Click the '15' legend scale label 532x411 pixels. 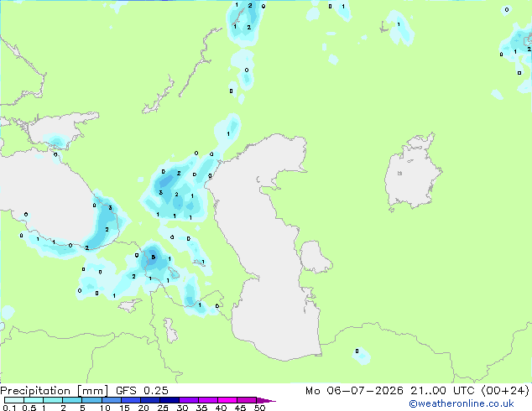(124, 408)
